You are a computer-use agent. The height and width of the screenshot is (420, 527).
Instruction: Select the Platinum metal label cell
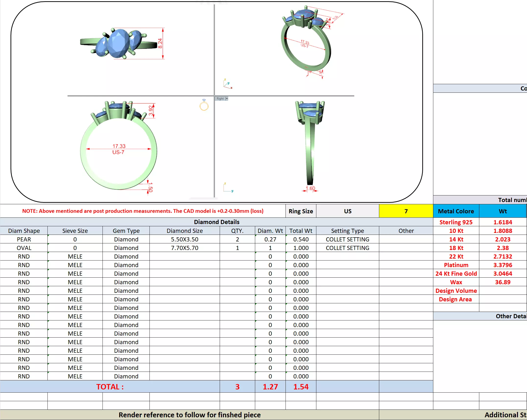pos(456,265)
